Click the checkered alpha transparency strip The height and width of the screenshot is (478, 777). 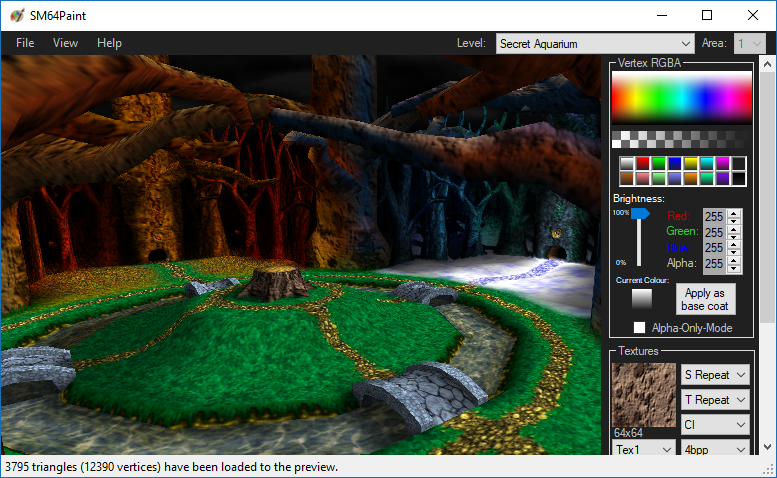[x=682, y=139]
